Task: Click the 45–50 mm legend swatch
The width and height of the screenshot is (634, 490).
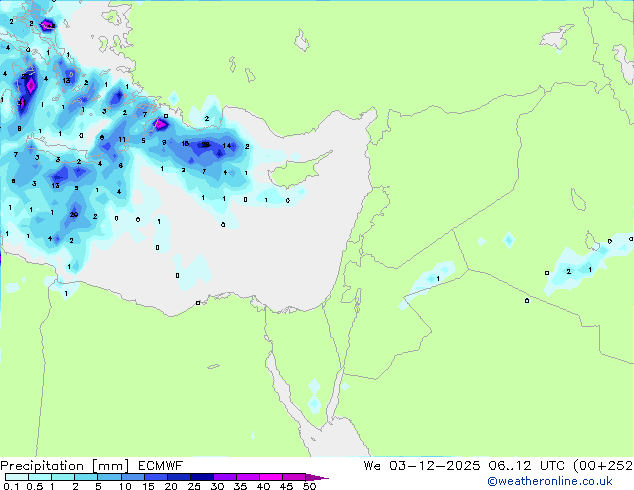Action: 294,477
